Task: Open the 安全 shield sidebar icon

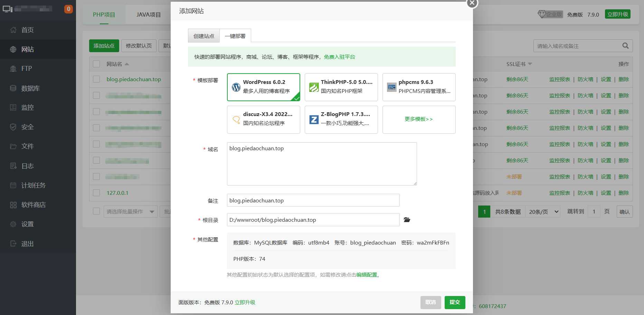Action: (13, 127)
